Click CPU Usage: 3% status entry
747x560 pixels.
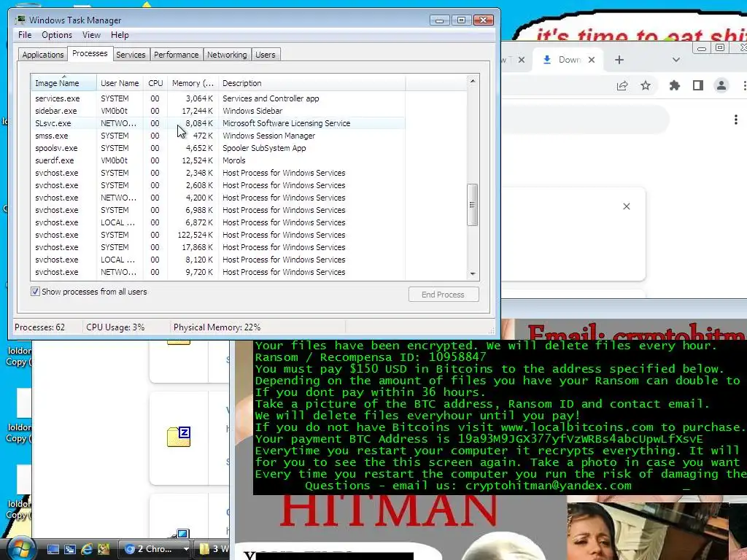pos(115,327)
